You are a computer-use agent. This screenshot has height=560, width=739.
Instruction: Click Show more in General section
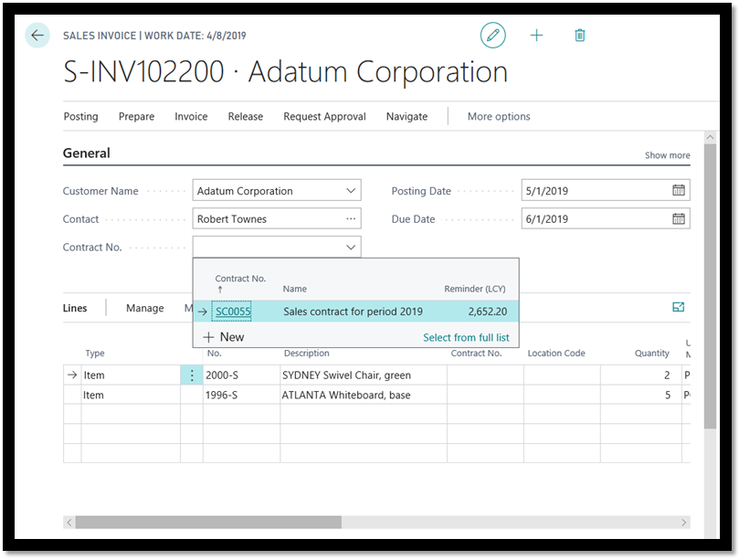click(x=668, y=155)
